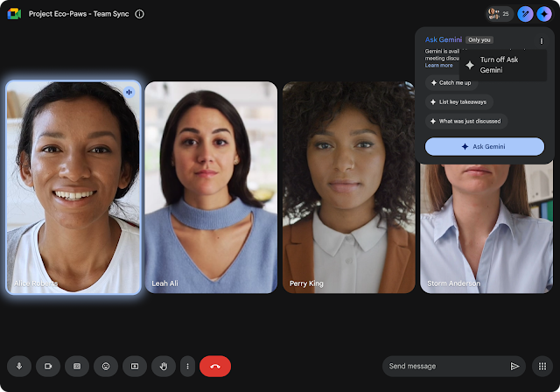The height and width of the screenshot is (392, 560).
Task: Send the chat message
Action: coord(514,366)
